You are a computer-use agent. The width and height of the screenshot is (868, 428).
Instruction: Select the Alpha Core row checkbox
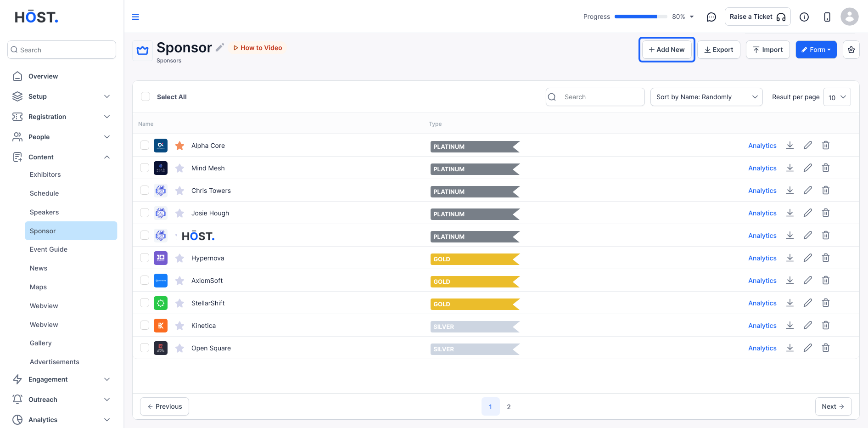pos(145,146)
